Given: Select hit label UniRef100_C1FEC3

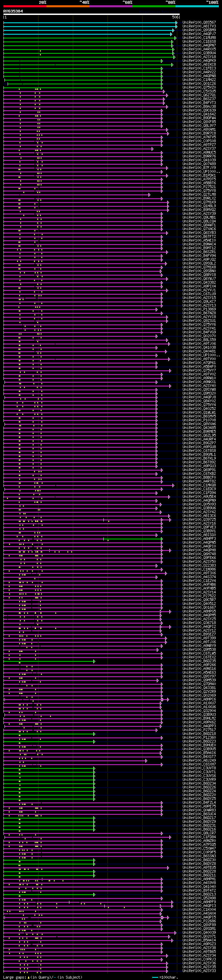Looking at the screenshot, I should point(199,68).
